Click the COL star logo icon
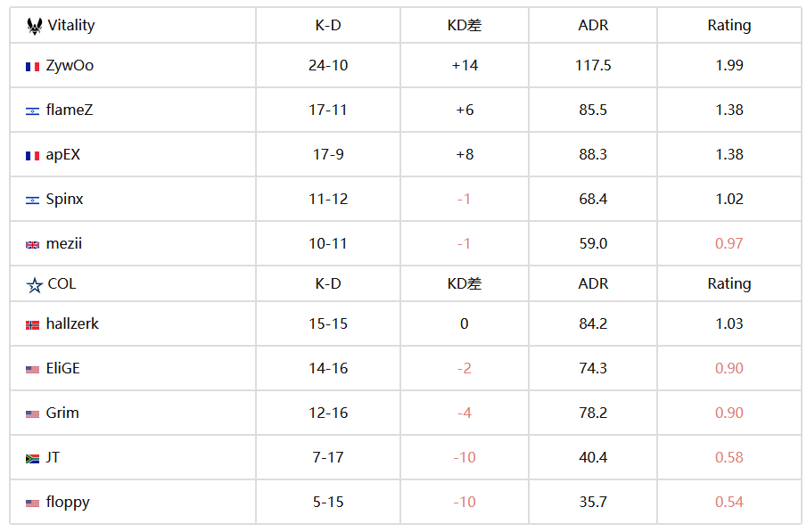The width and height of the screenshot is (807, 532). pyautogui.click(x=35, y=285)
